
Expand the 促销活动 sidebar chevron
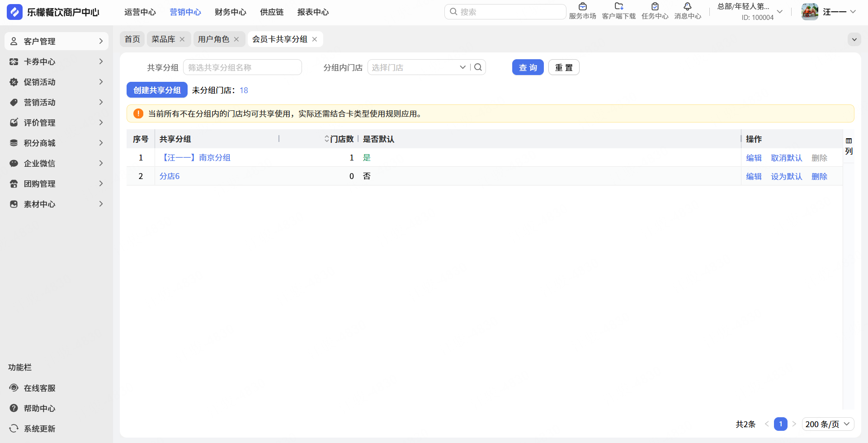(x=101, y=82)
